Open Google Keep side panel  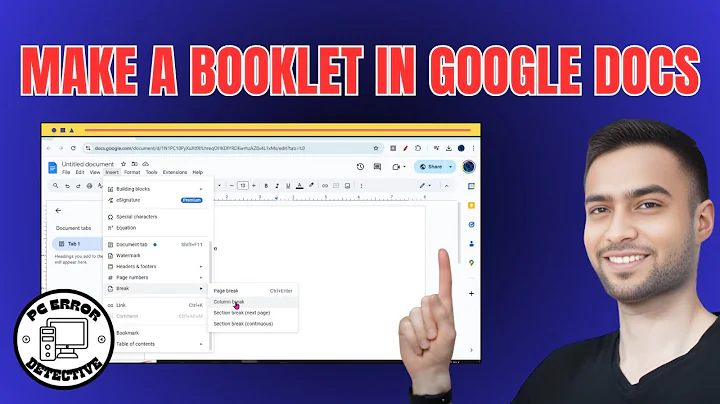471,205
